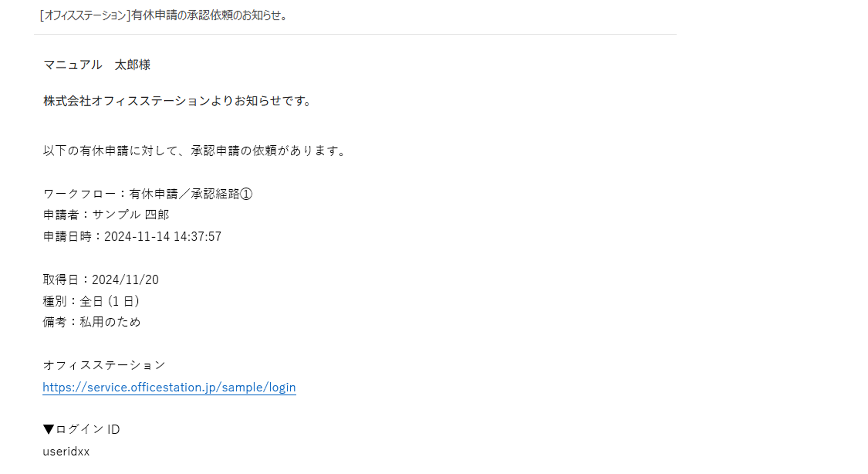The height and width of the screenshot is (474, 868).
Task: Click the sentence 以下の有休申請に対して、承認申請の依頼があります
Action: coord(195,151)
